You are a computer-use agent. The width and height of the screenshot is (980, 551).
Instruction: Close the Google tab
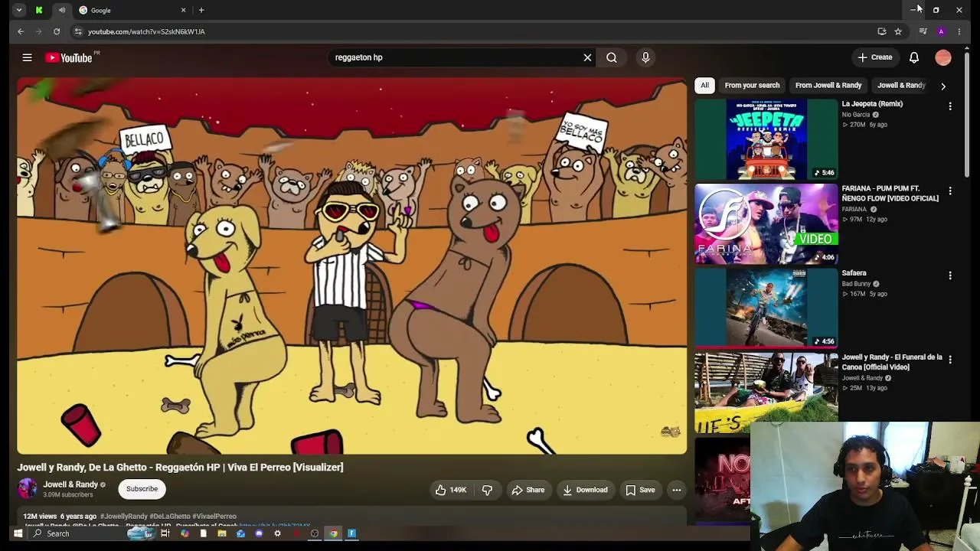point(183,10)
